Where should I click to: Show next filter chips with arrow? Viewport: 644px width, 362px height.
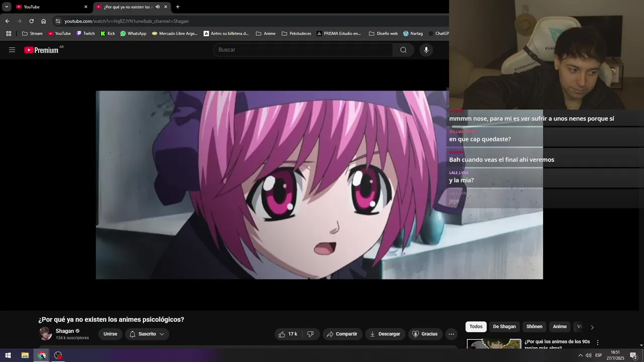[592, 327]
